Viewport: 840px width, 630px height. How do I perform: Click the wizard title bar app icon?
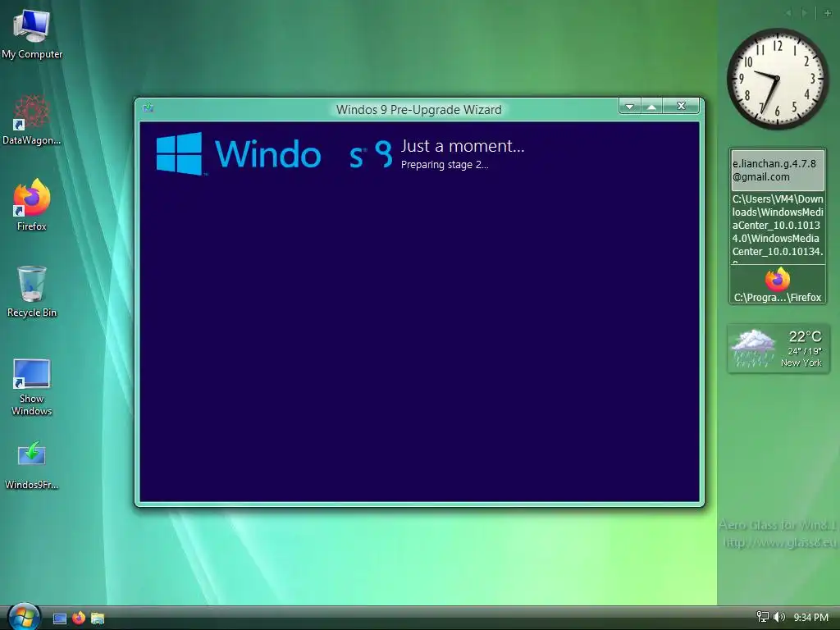[148, 108]
